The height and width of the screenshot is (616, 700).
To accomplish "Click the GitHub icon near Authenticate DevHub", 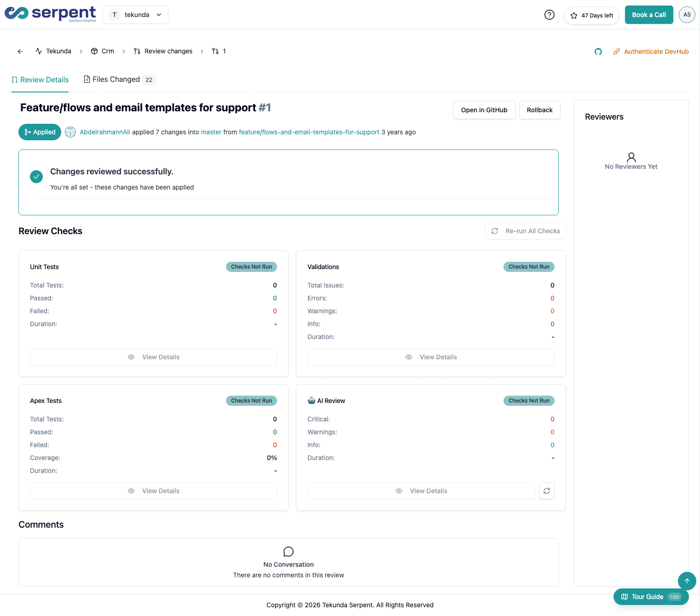I will click(598, 52).
